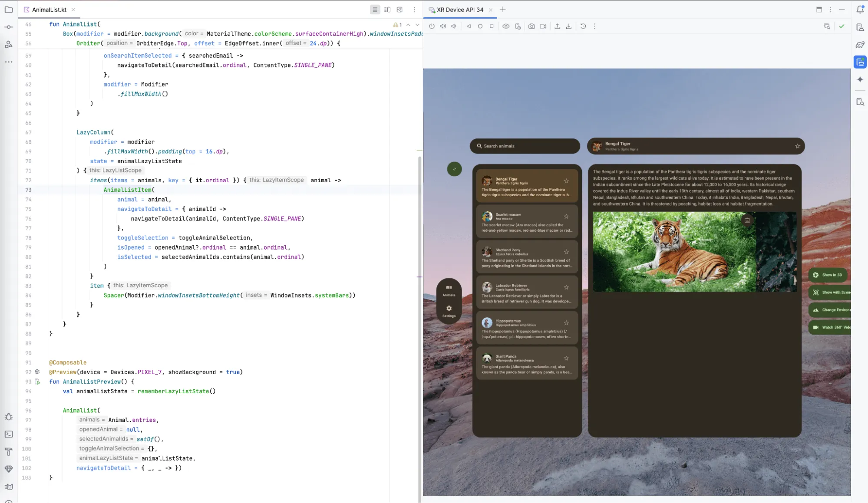Screen dimensions: 868x503
Task: Take a screenshot with the emulator camera icon
Action: coord(531,26)
